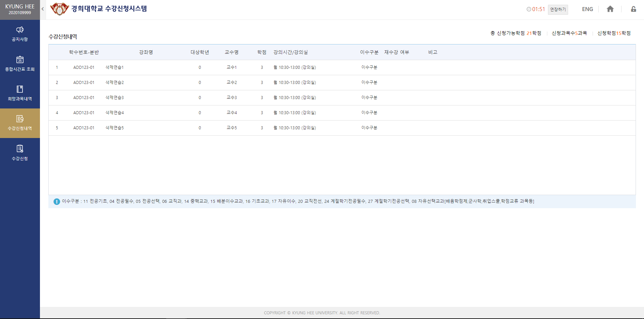Click professor name 교수3
The image size is (644, 319).
[x=232, y=98]
